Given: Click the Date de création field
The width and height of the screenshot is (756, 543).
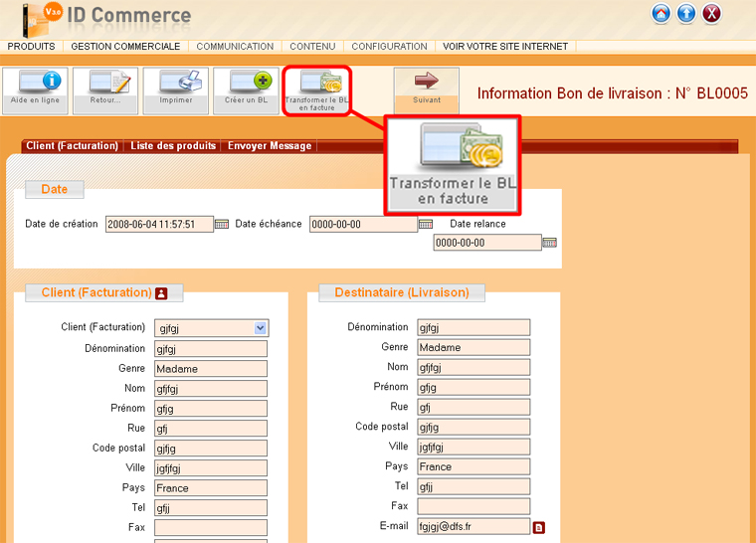Looking at the screenshot, I should [x=159, y=224].
